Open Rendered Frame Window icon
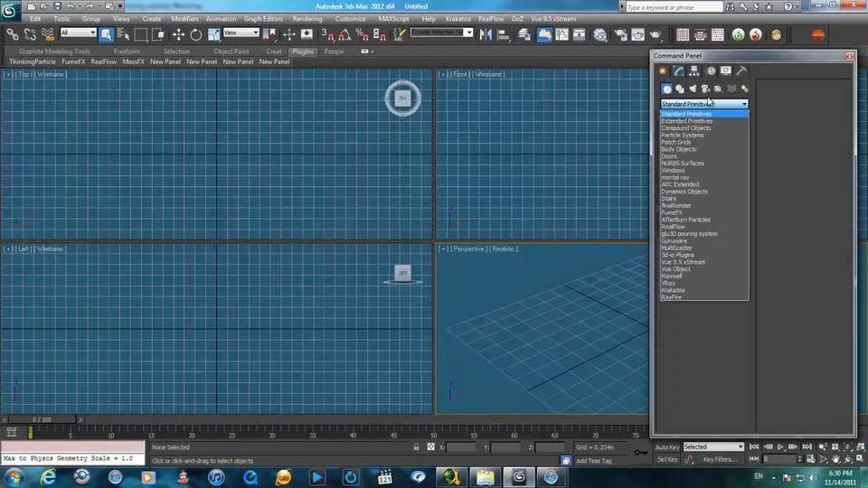 pos(637,35)
